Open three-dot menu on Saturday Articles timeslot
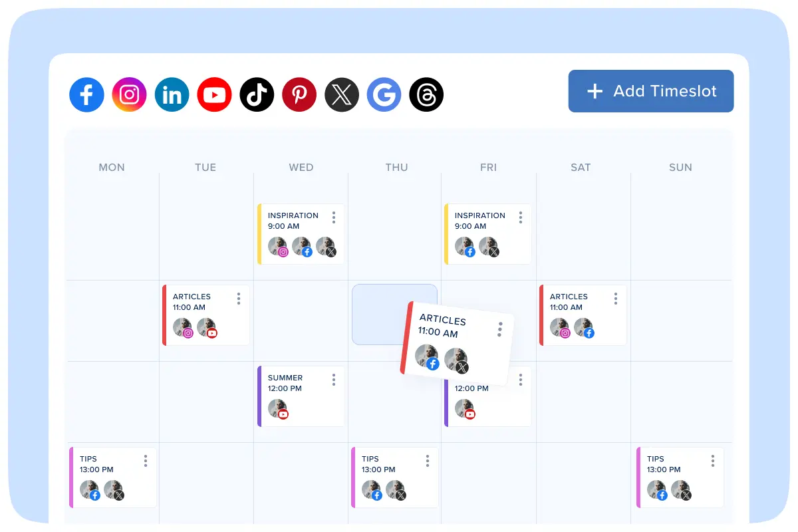 [x=616, y=299]
